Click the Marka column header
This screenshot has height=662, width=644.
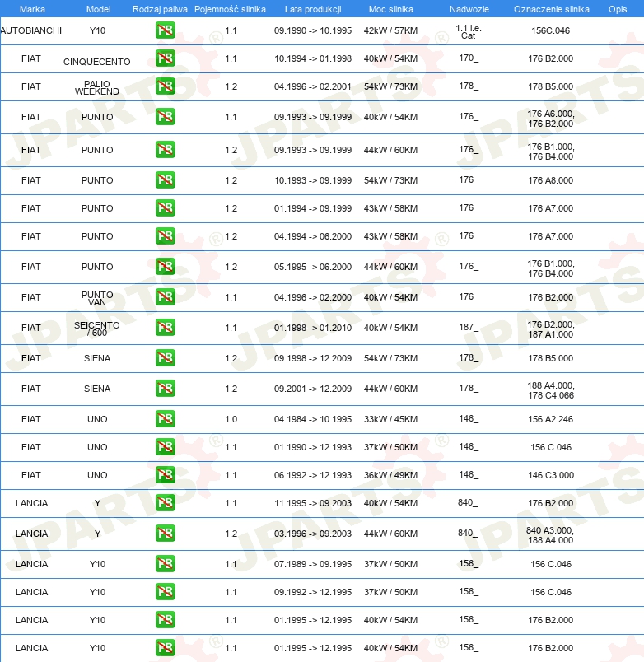pos(32,9)
